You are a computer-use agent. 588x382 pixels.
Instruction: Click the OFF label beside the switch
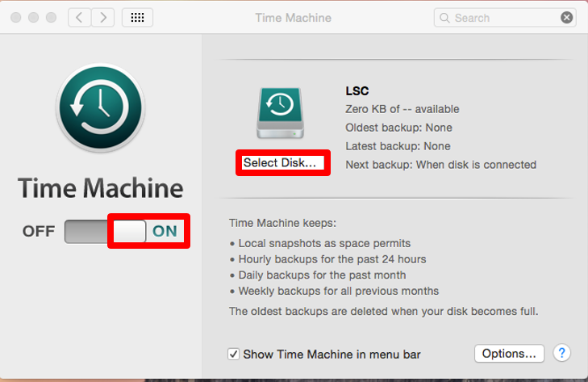coord(39,231)
